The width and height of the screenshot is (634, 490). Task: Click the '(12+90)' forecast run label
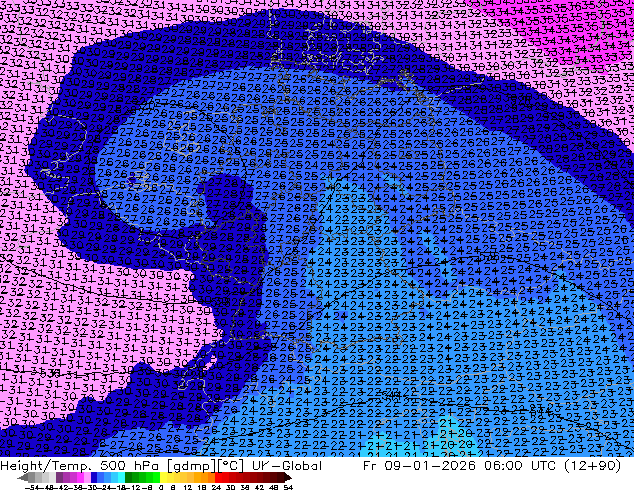592,466
